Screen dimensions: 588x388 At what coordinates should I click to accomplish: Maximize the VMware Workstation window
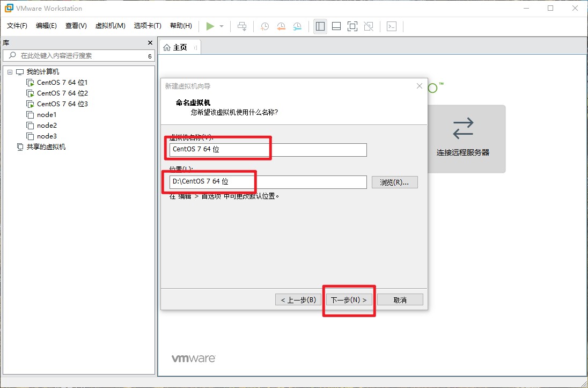550,8
